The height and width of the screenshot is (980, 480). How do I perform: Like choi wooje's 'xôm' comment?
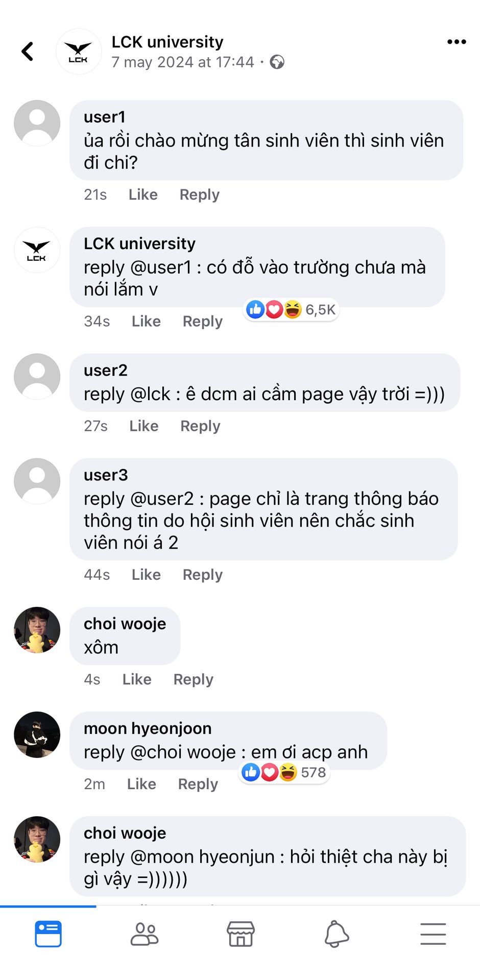[137, 679]
